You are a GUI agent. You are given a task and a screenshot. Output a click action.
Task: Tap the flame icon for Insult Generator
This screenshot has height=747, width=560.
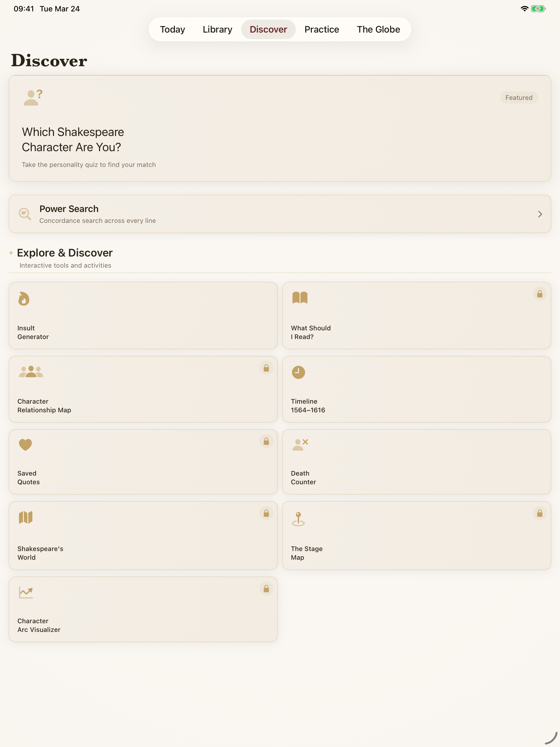pos(24,299)
